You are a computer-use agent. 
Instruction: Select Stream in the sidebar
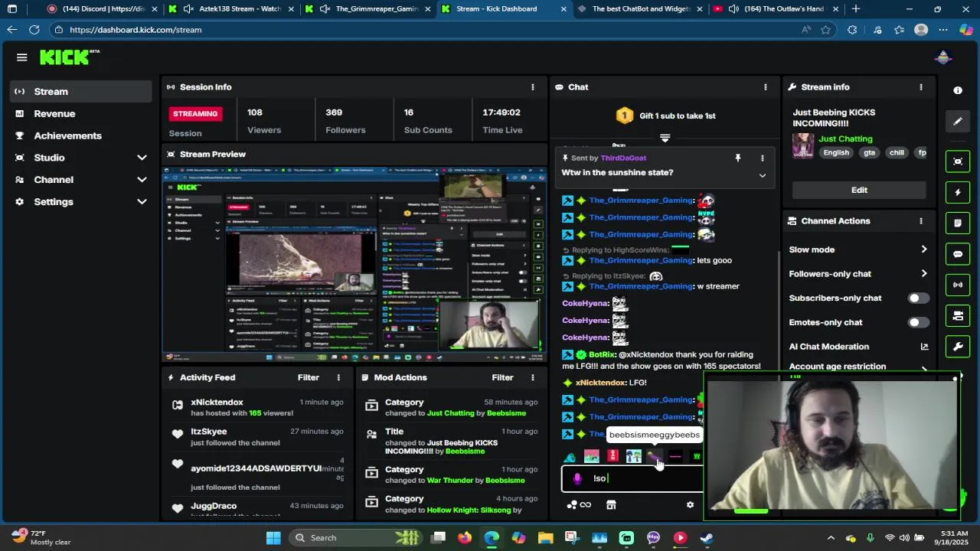pyautogui.click(x=81, y=92)
